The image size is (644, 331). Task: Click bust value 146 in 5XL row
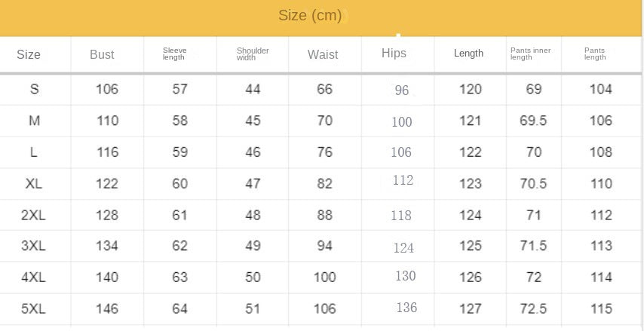[107, 308]
